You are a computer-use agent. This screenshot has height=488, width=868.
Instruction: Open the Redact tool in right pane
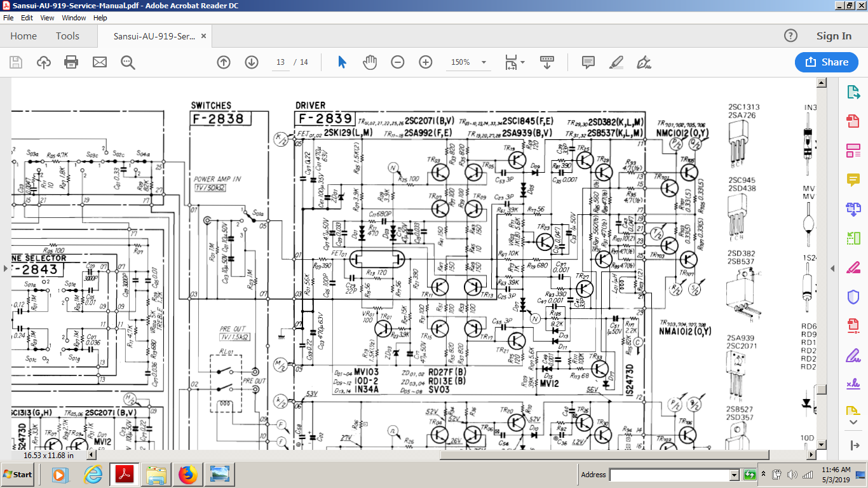click(853, 268)
